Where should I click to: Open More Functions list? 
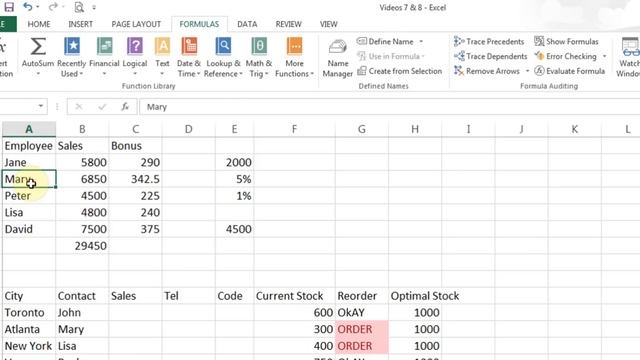click(294, 57)
